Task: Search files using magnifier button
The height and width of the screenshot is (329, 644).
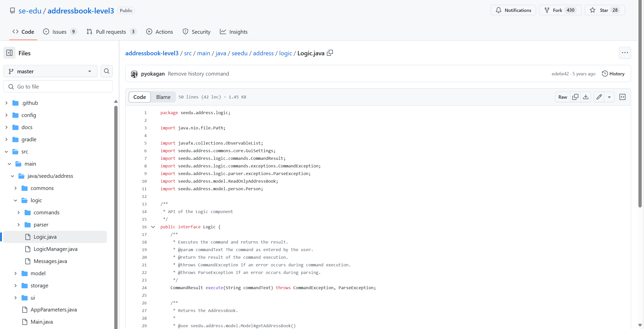Action: click(107, 71)
